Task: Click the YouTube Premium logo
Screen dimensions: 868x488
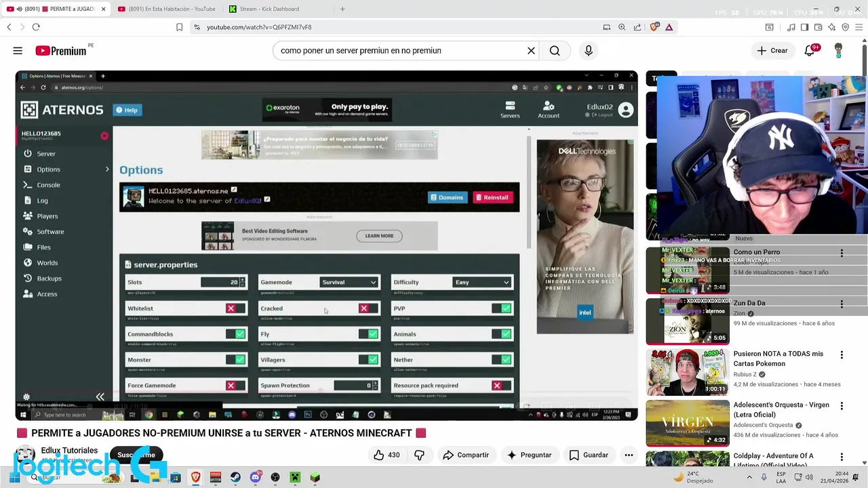Action: tap(61, 51)
